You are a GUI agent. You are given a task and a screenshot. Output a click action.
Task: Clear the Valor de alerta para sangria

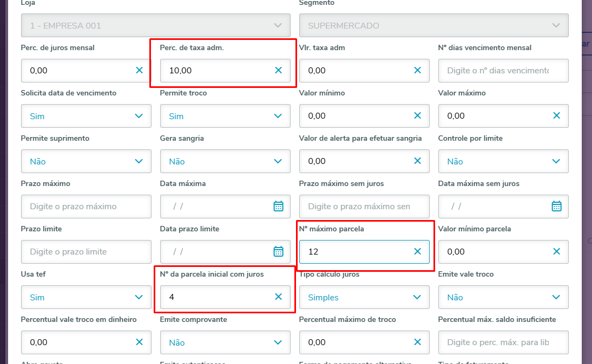click(x=417, y=161)
